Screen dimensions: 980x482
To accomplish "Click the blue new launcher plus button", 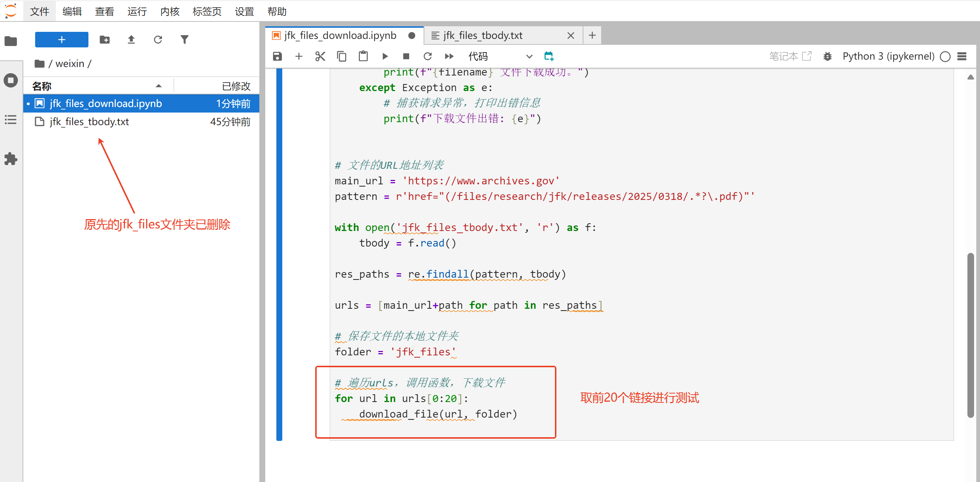I will (x=62, y=40).
